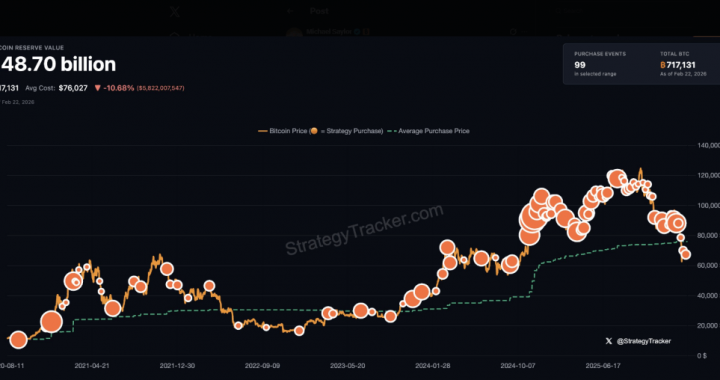Click the back arrow beside Post
720x380 pixels.
289,11
